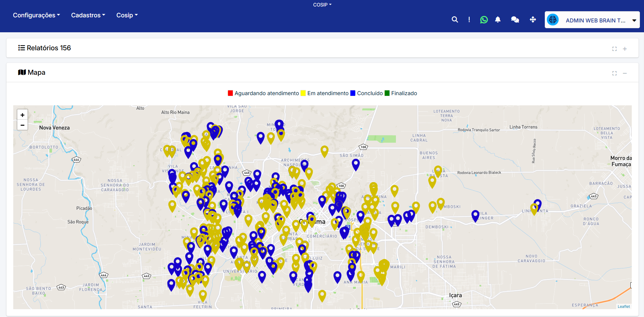The width and height of the screenshot is (644, 317).
Task: Select the blue marker near Vila Linger
Action: coord(475,216)
